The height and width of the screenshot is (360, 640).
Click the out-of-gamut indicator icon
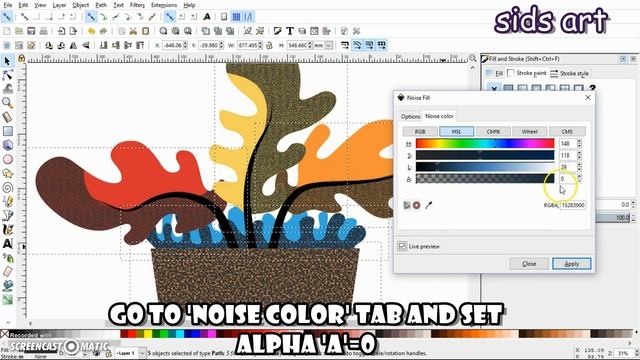tap(416, 205)
